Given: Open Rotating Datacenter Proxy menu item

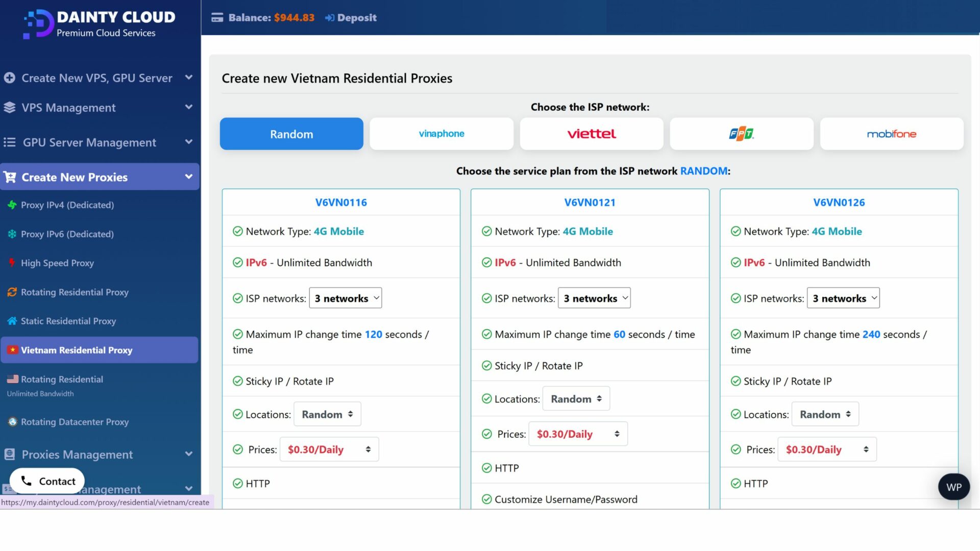Looking at the screenshot, I should click(x=100, y=422).
